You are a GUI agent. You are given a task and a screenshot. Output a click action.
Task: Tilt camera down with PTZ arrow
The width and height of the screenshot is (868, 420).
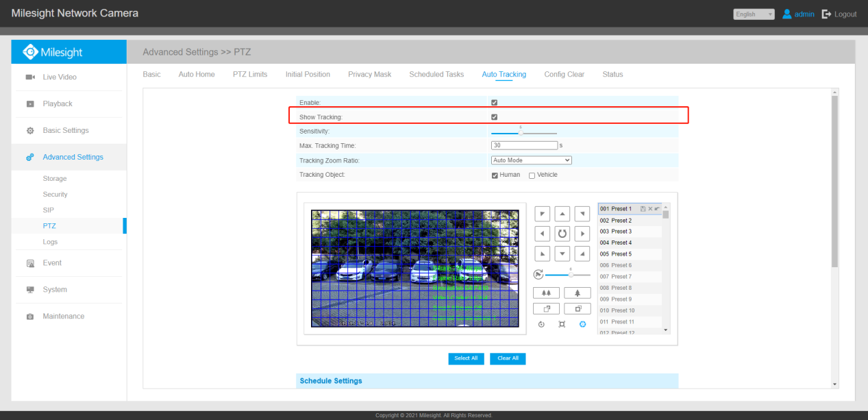coord(562,254)
